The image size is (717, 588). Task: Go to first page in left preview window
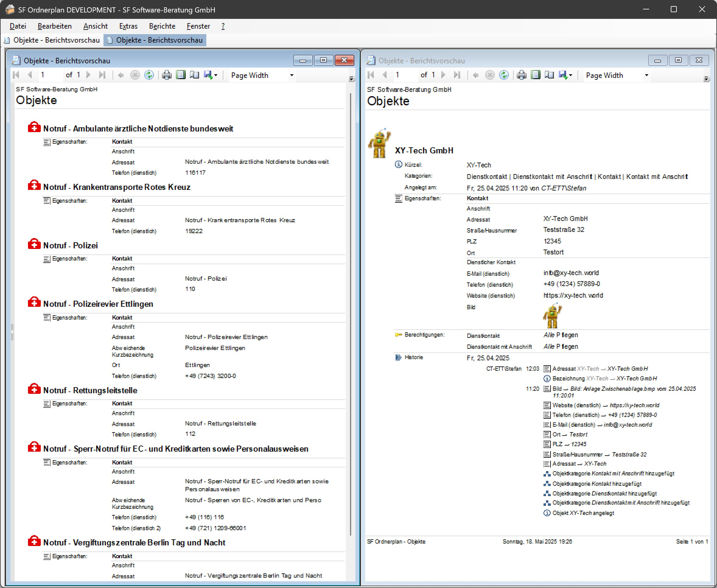click(16, 75)
